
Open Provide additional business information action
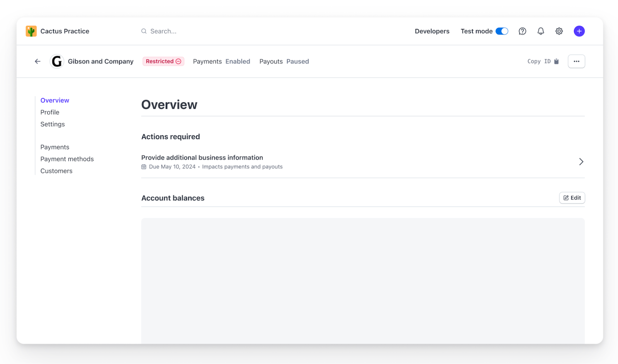pyautogui.click(x=363, y=162)
